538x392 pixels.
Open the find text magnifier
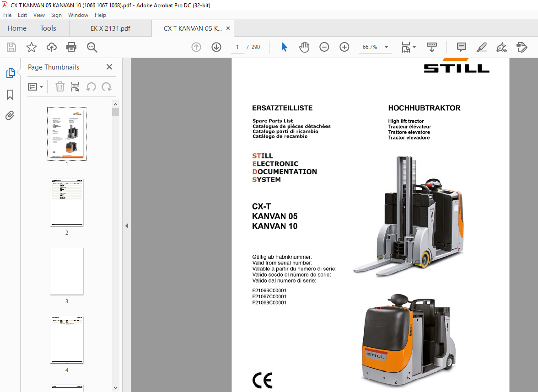(92, 47)
